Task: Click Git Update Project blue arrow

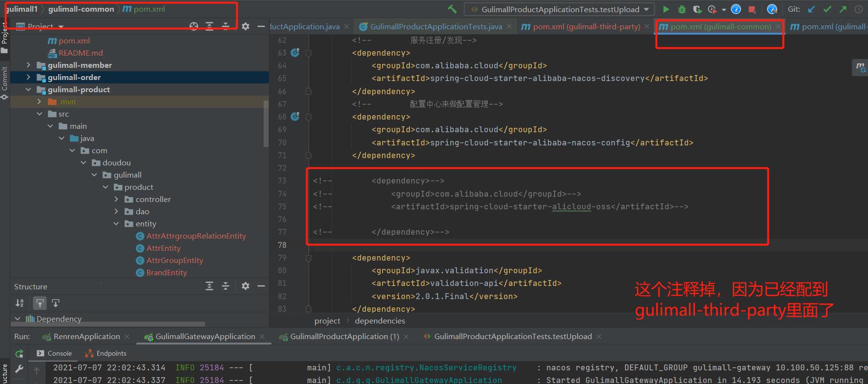Action: (811, 9)
